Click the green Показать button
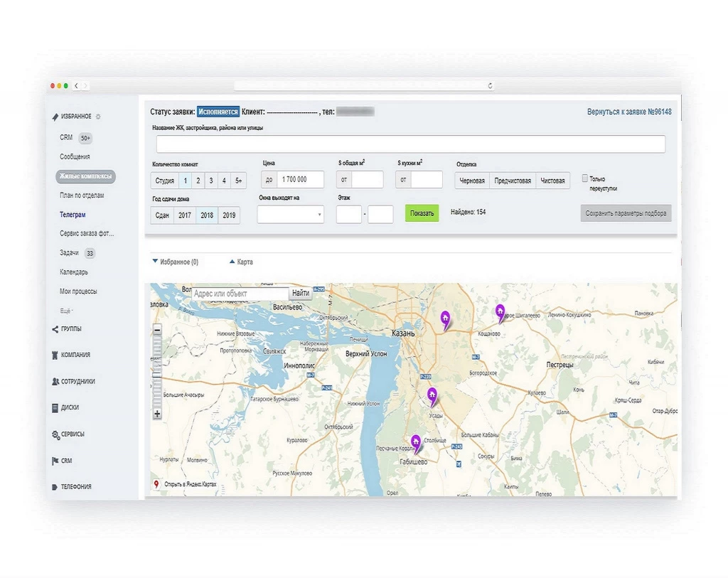Image resolution: width=728 pixels, height=578 pixels. pyautogui.click(x=422, y=213)
